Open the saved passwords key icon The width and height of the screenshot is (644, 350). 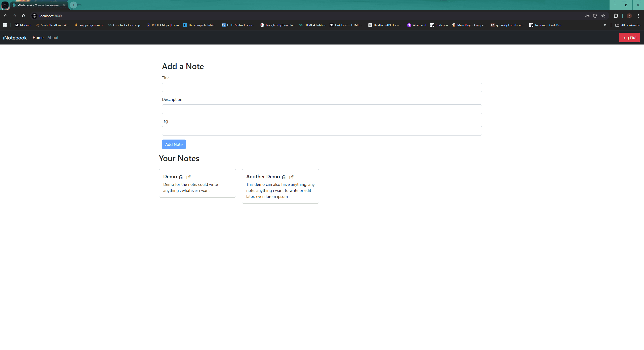point(587,16)
